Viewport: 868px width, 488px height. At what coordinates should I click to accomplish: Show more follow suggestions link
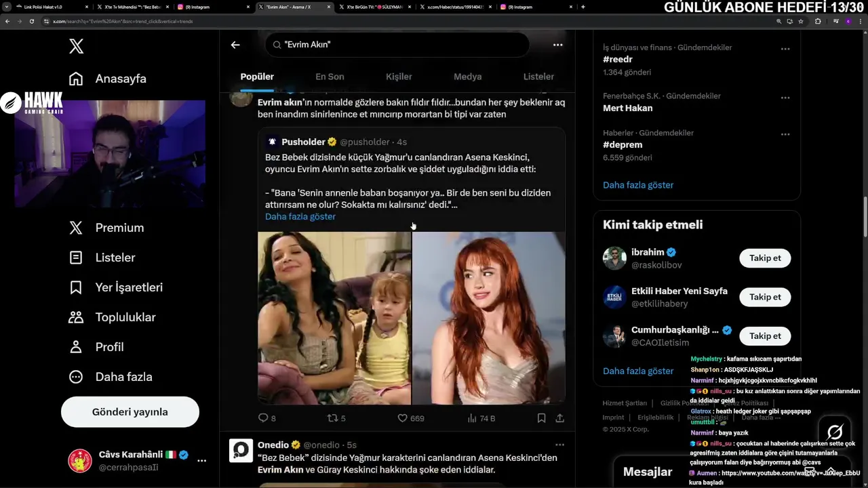click(638, 371)
